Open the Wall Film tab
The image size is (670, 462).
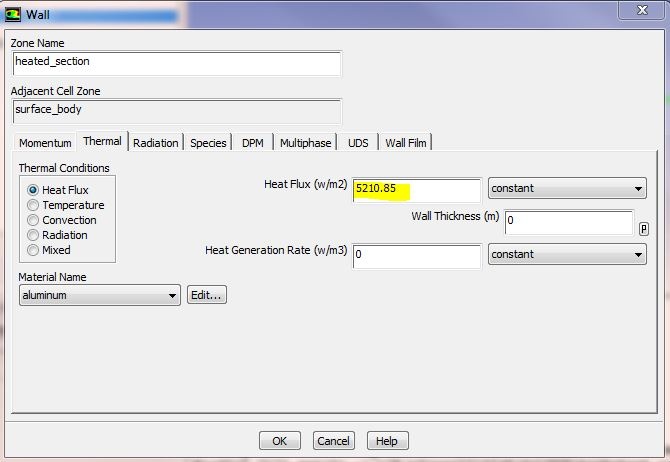(406, 143)
